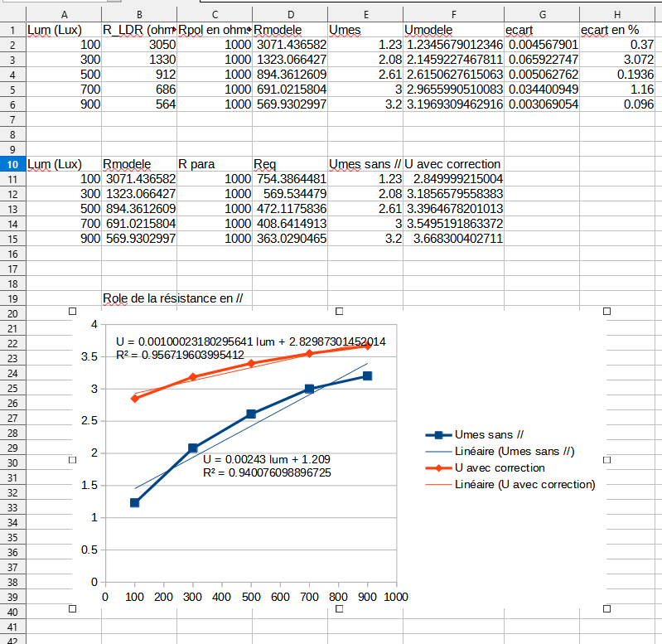The height and width of the screenshot is (644, 662).
Task: Click the blue data point at 900 lux
Action: [x=367, y=376]
